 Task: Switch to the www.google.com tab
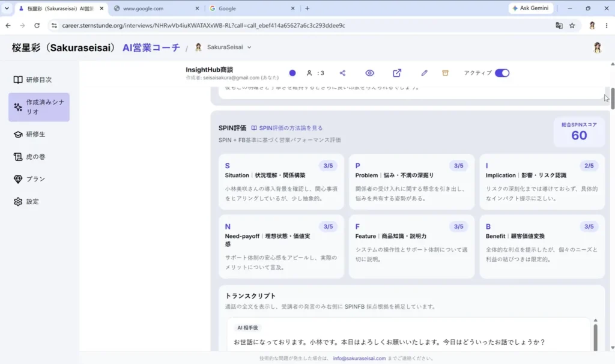(x=156, y=8)
